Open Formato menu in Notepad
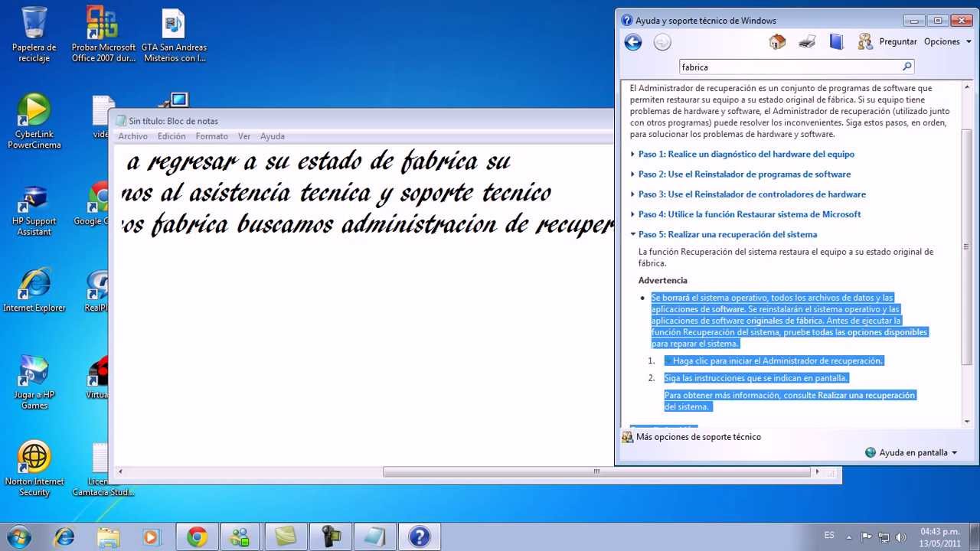 pyautogui.click(x=211, y=136)
